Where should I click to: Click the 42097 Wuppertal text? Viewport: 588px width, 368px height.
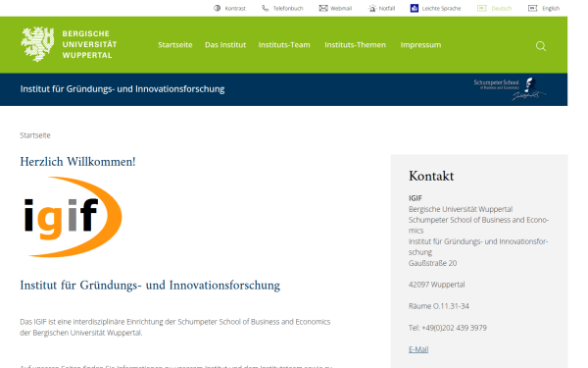[x=436, y=285]
